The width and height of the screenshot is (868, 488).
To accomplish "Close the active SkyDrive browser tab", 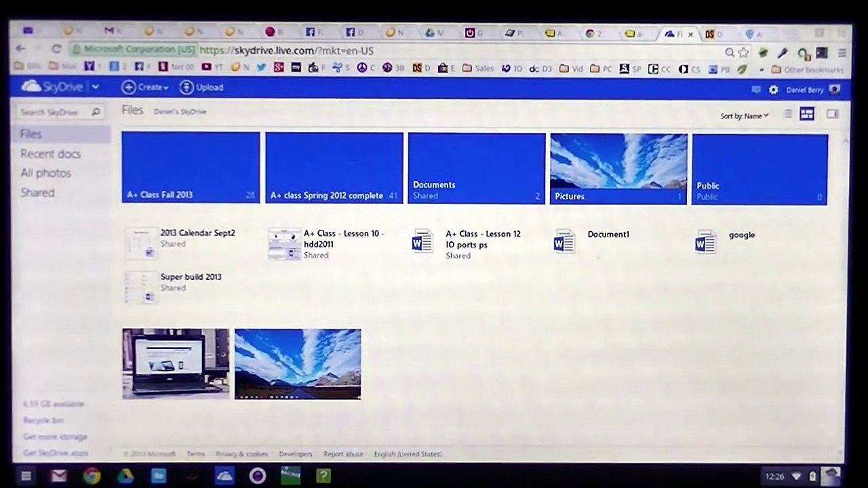I will tap(691, 34).
